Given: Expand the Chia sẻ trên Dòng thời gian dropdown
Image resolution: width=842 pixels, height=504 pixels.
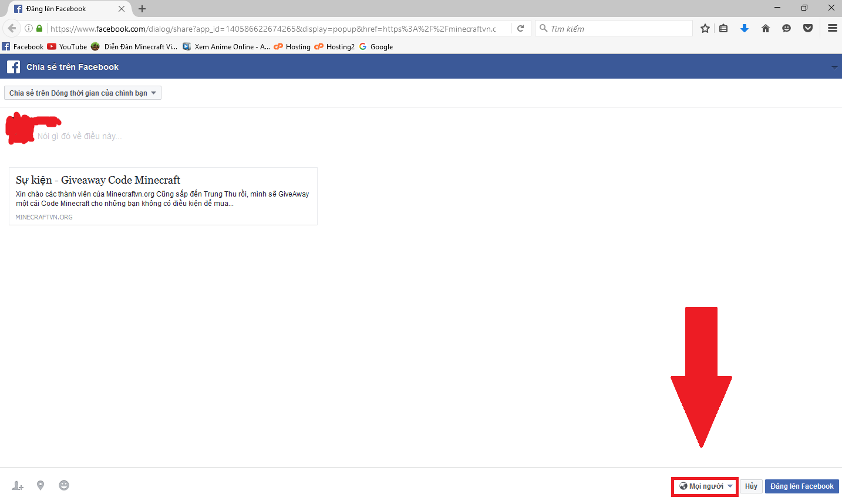Looking at the screenshot, I should tap(83, 93).
